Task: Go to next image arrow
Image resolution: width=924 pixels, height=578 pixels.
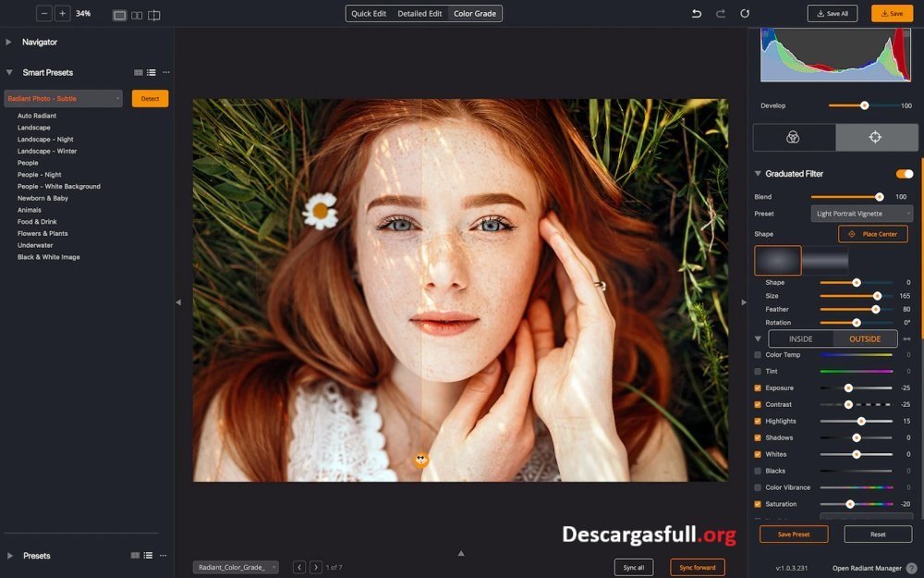Action: 316,567
